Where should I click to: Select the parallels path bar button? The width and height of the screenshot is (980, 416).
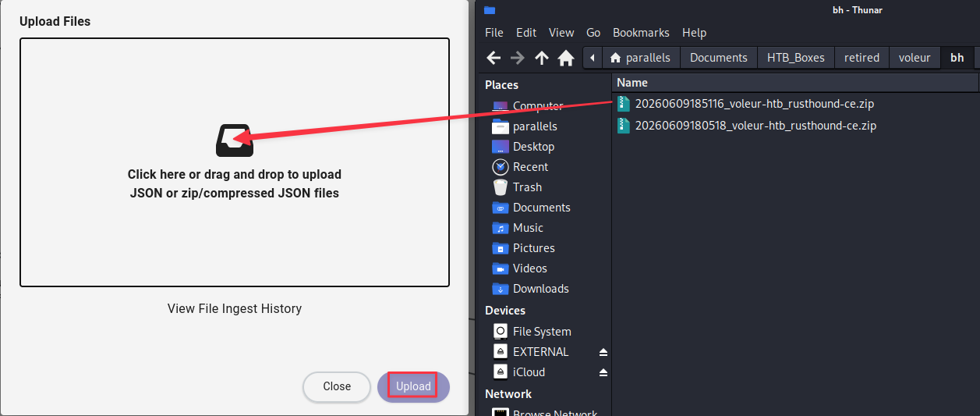click(x=640, y=58)
